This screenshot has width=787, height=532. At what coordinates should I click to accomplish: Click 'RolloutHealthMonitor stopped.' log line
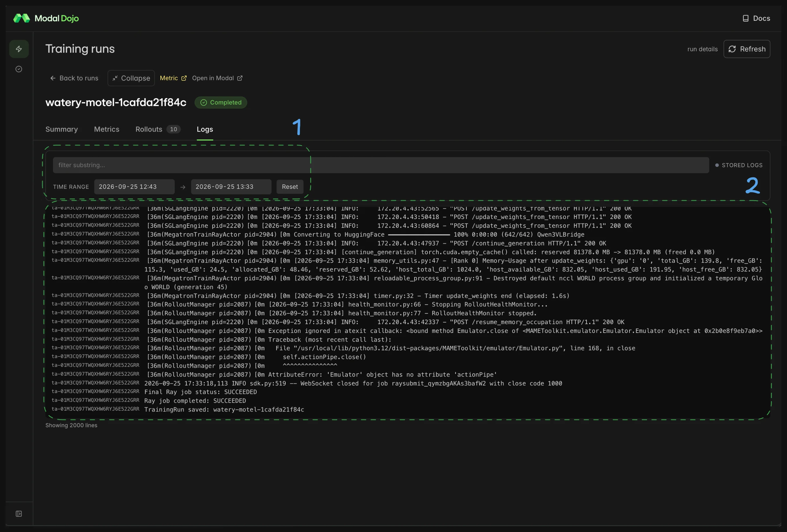[342, 314]
